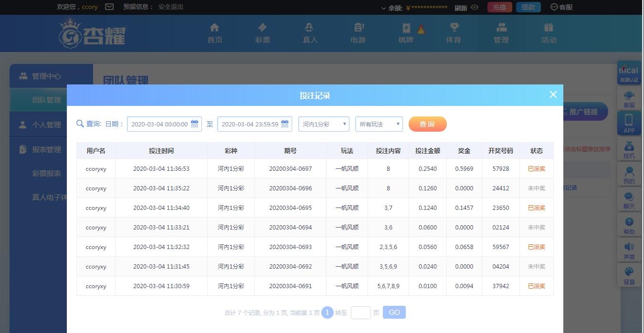
Task: Select issue number 20200304-0697
Action: [x=290, y=169]
